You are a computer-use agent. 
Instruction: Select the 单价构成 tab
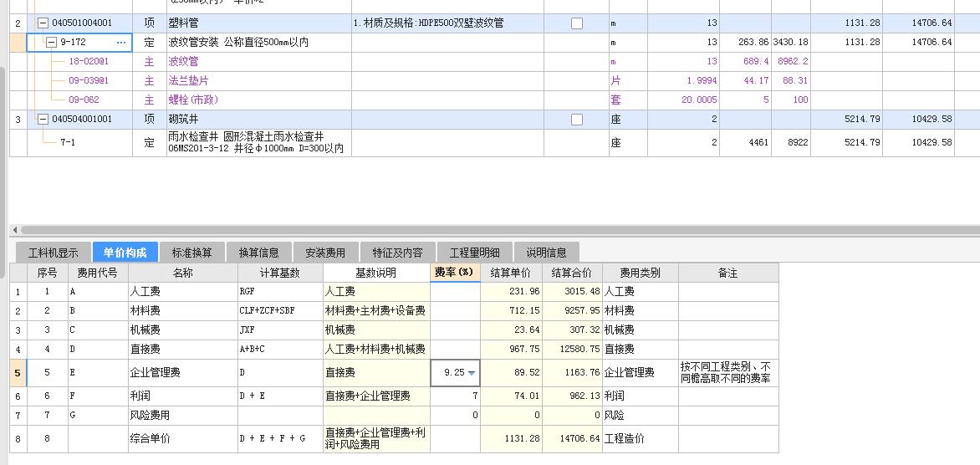tap(125, 252)
